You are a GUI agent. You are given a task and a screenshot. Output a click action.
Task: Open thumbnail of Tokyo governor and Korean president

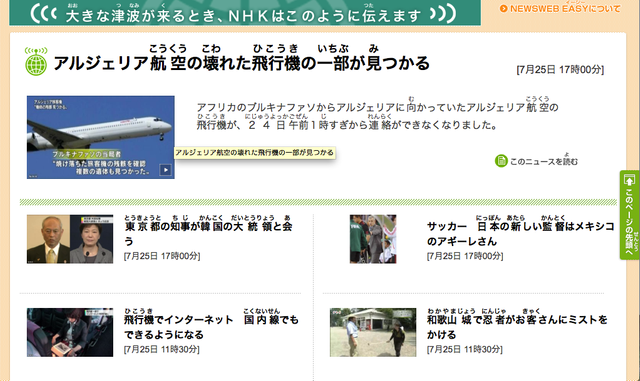70,239
